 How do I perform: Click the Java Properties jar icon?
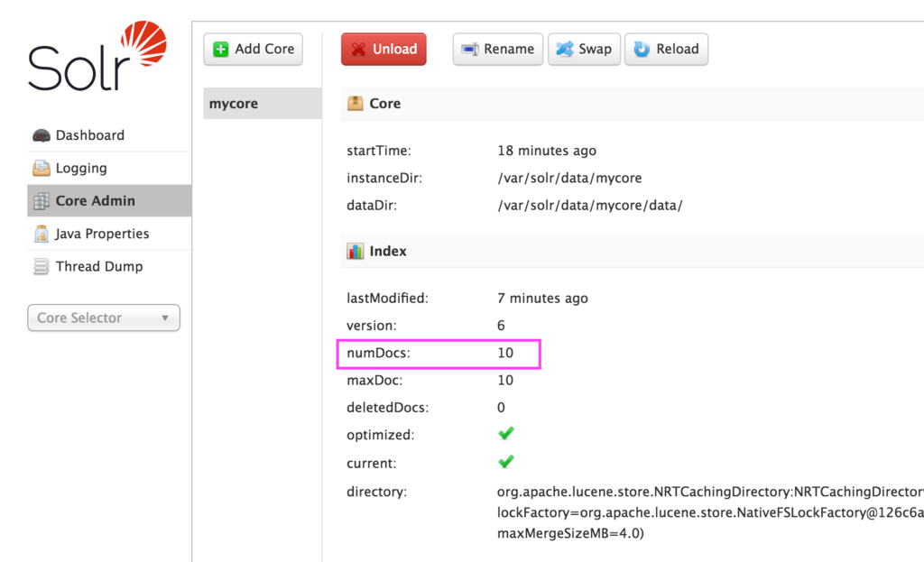click(x=42, y=234)
